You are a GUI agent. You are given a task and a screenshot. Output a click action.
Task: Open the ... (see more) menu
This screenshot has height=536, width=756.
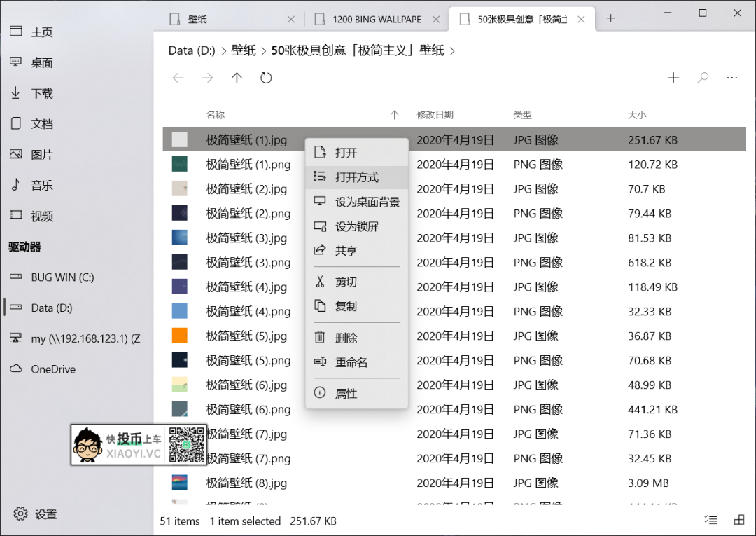coord(732,78)
